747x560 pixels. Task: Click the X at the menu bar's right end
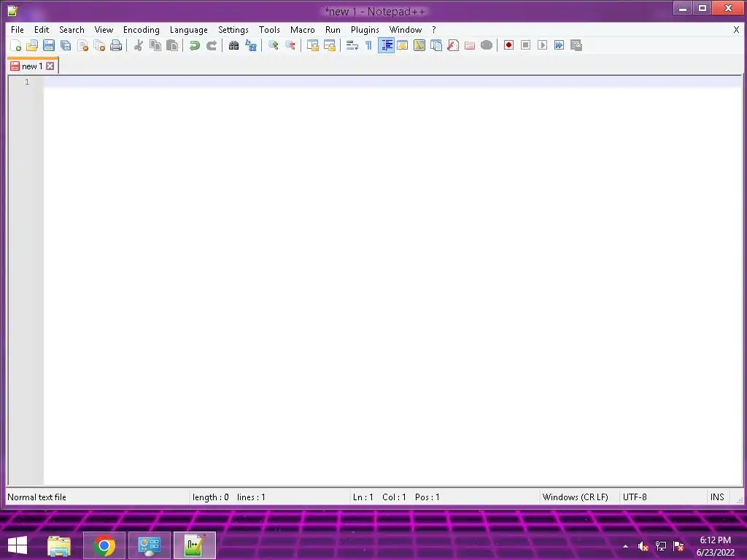click(736, 29)
